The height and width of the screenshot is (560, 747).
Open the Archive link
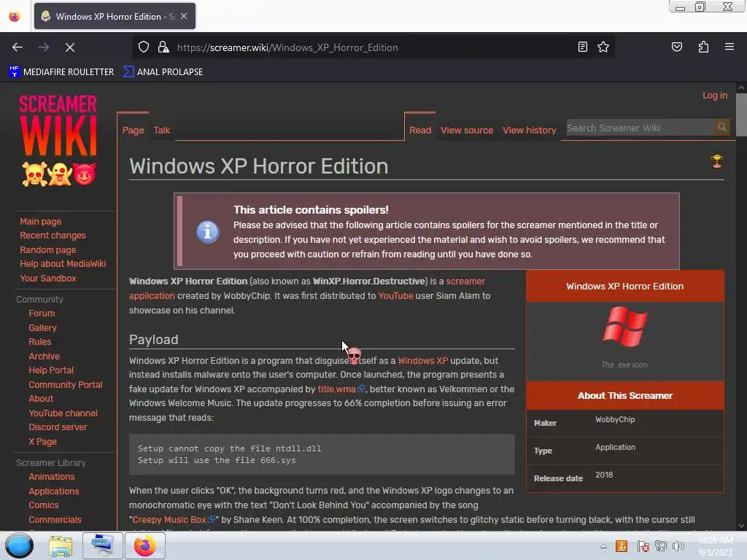(x=44, y=356)
